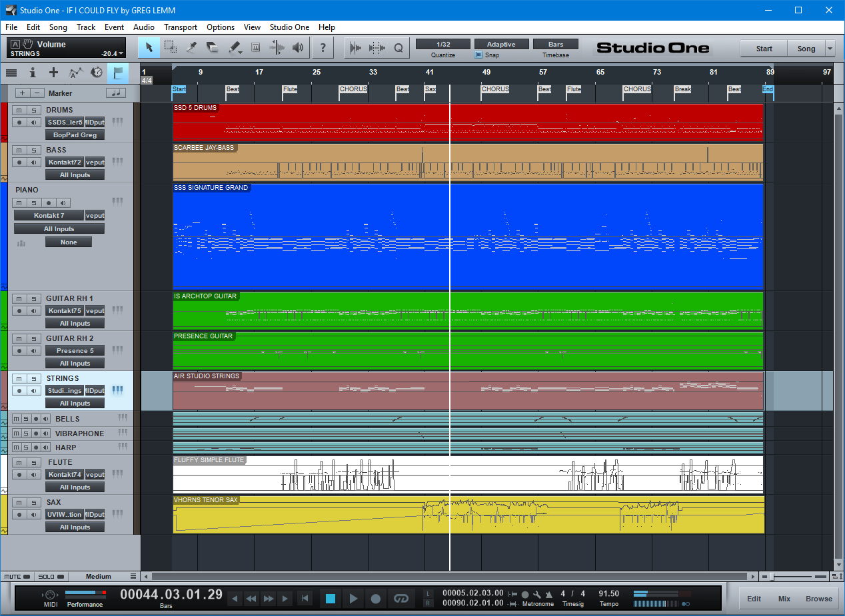Open the Adaptive snap dropdown
The image size is (845, 616).
click(502, 44)
